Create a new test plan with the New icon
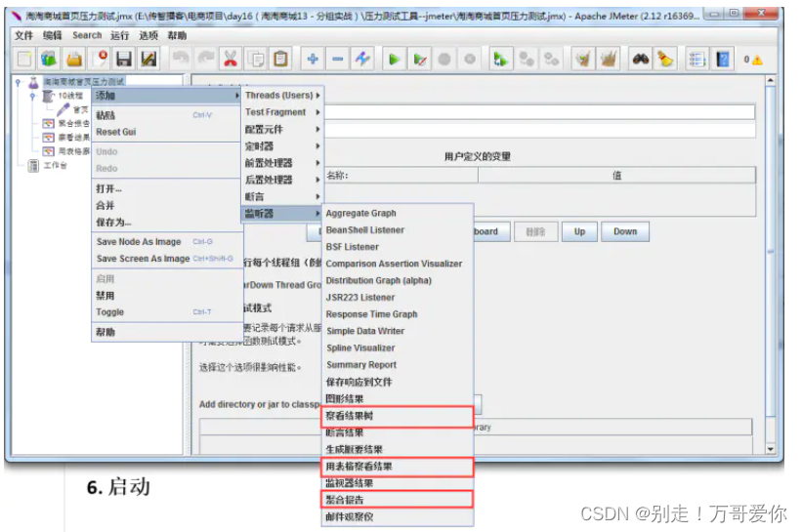Screen dimensions: 802x532 [x=24, y=60]
